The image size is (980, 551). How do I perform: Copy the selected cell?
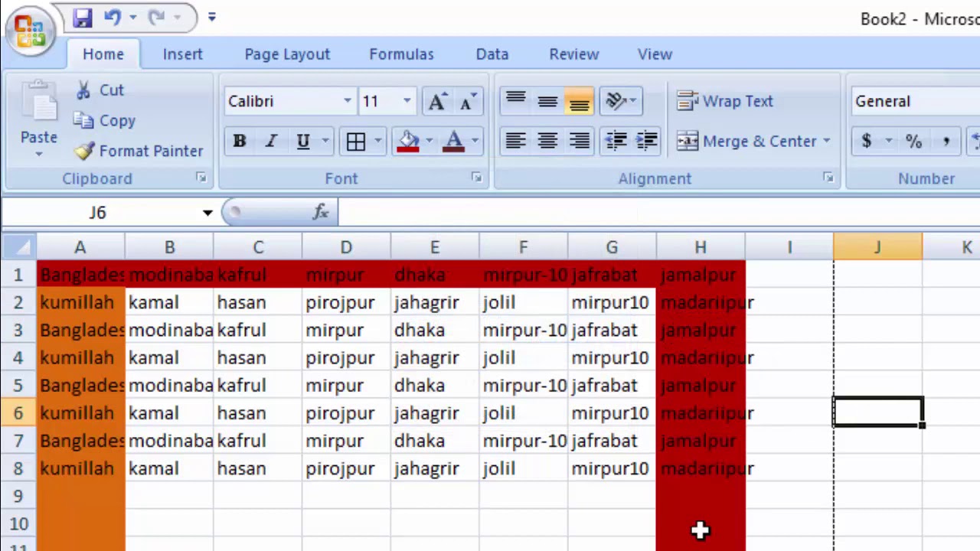106,121
